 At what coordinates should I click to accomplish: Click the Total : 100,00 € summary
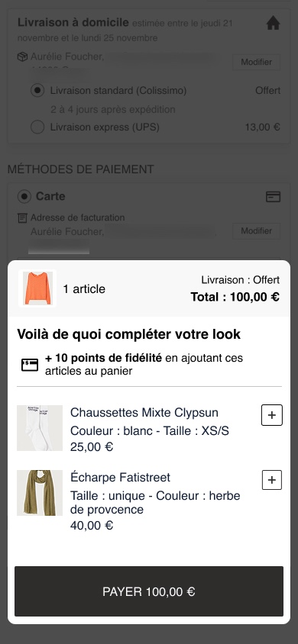[235, 297]
